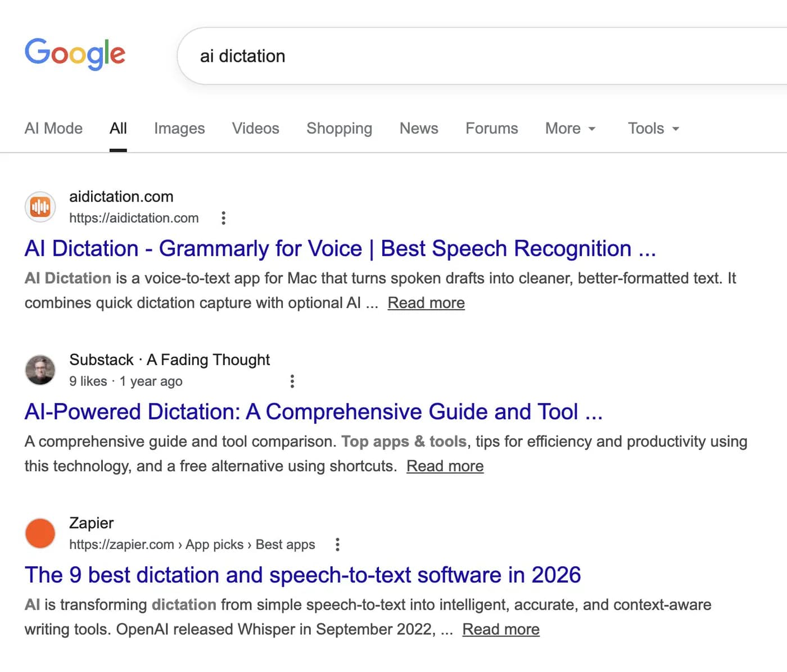Open three-dot menu beside aidictation.com URL
Image resolution: width=787 pixels, height=672 pixels.
223,218
